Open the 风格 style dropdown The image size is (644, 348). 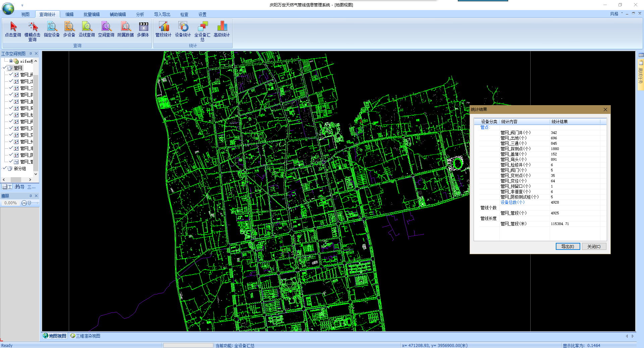pyautogui.click(x=616, y=14)
